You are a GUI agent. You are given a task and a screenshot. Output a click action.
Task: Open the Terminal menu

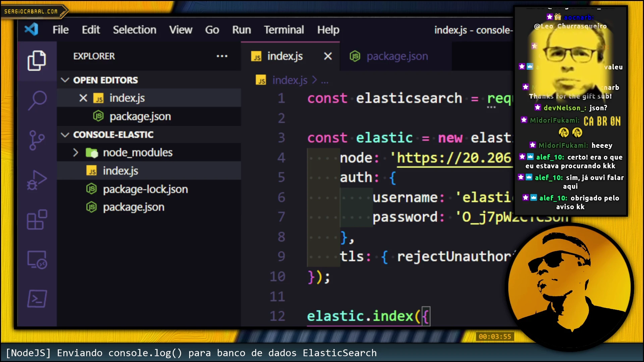click(x=284, y=30)
